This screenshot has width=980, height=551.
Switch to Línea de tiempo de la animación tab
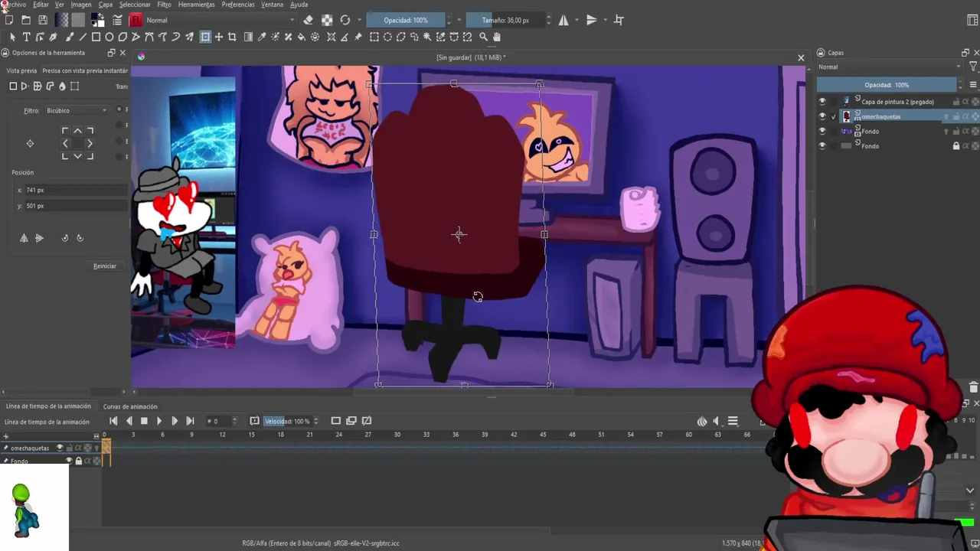(47, 406)
